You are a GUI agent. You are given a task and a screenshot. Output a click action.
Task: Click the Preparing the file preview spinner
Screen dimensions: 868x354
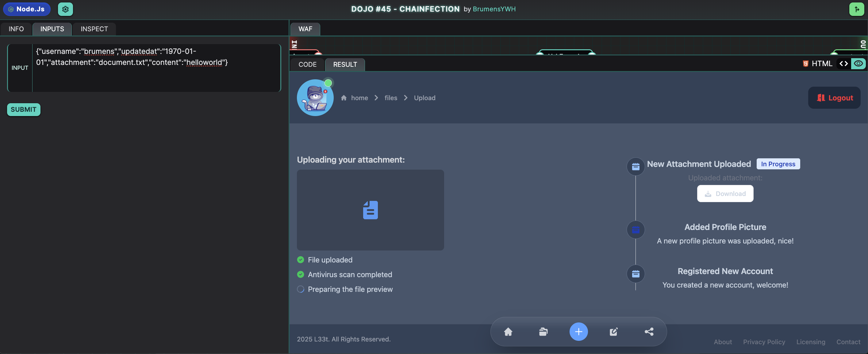pyautogui.click(x=301, y=289)
